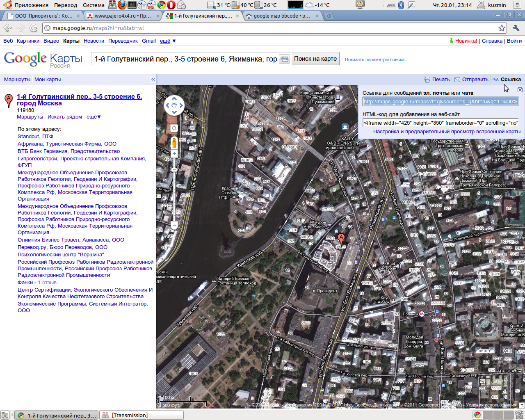Image resolution: width=525 pixels, height=420 pixels.
Task: Expand the 'ещё' dropdown in the top navigation
Action: (x=168, y=41)
